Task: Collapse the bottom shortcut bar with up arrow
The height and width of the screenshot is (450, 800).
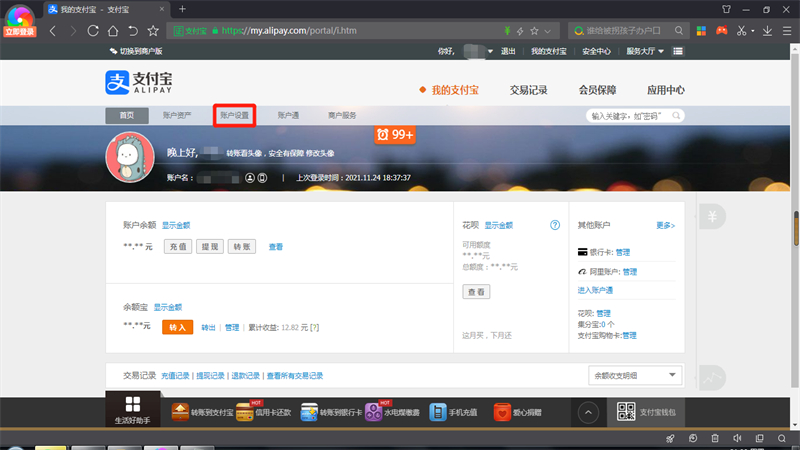Action: coord(588,412)
